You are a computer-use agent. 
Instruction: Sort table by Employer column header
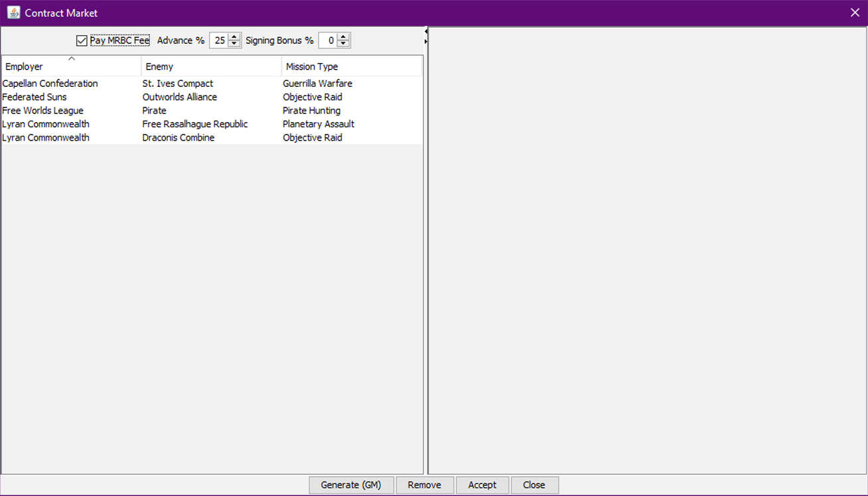click(71, 66)
